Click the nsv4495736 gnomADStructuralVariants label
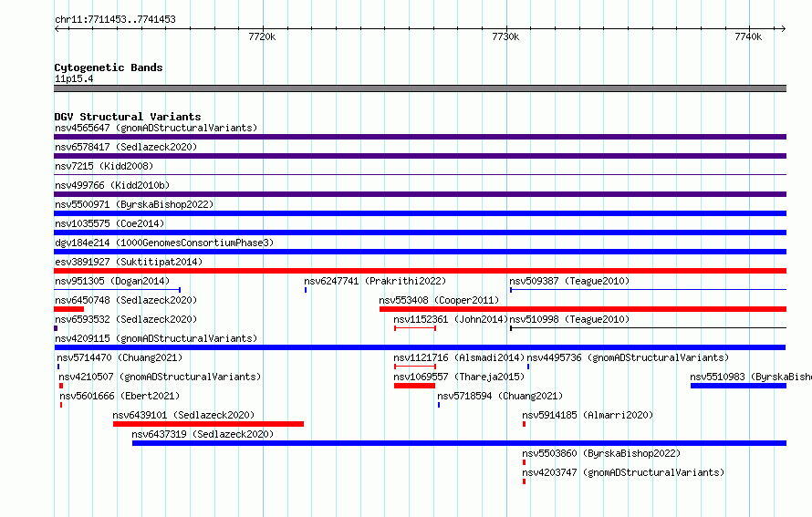 pyautogui.click(x=628, y=357)
